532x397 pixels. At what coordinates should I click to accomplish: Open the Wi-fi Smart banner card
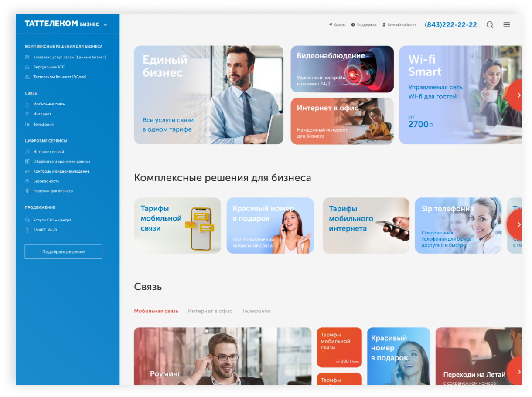tap(460, 95)
